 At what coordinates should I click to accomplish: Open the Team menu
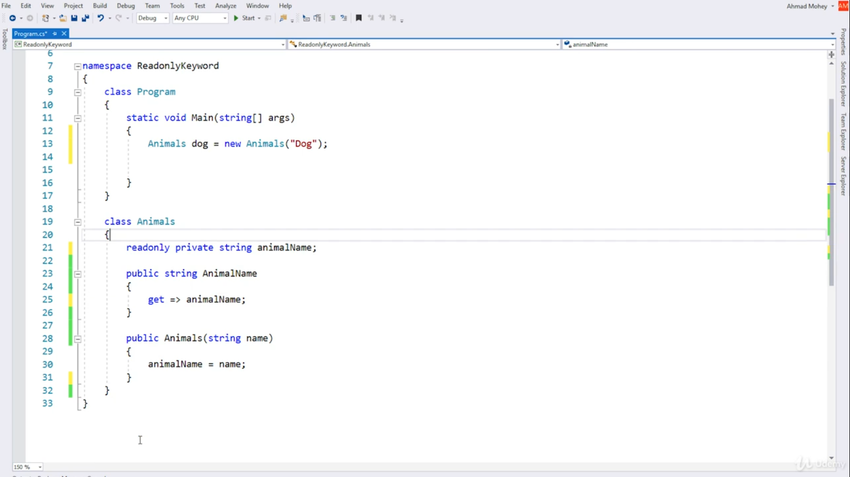point(152,5)
